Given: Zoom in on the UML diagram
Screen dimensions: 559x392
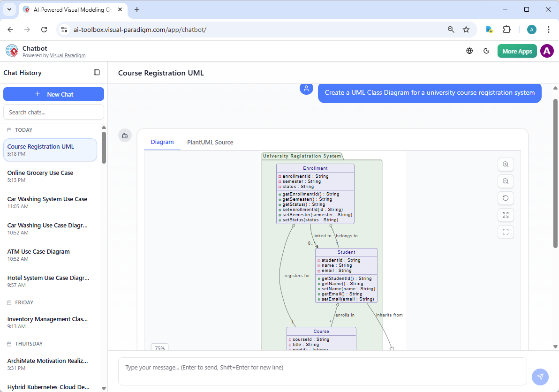Looking at the screenshot, I should pyautogui.click(x=506, y=165).
